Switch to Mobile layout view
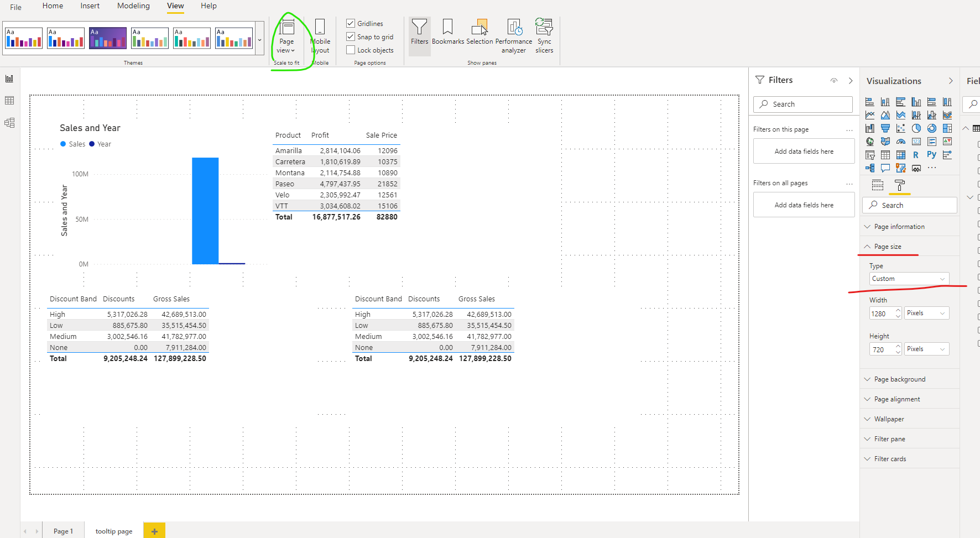Screen dimensions: 980x538 pos(320,36)
